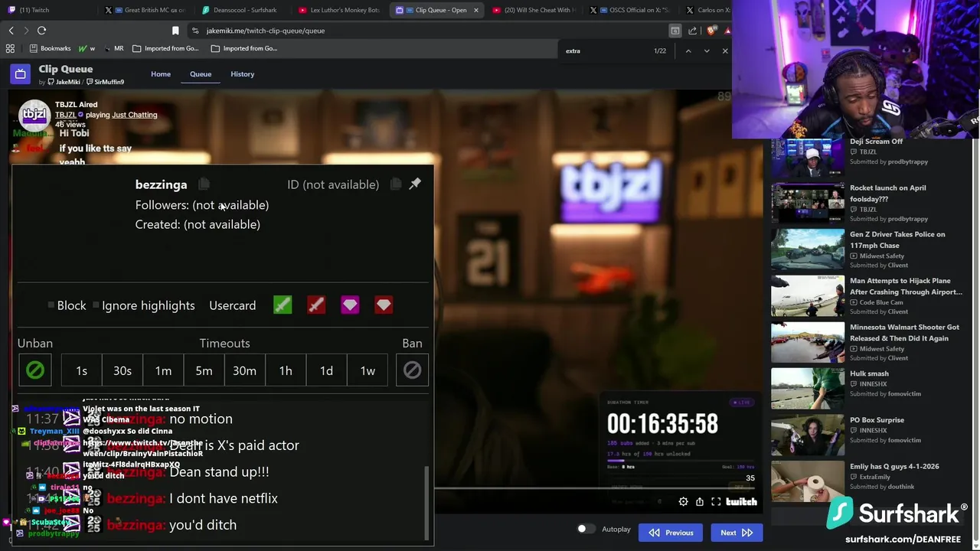Click the Previous clip button

tap(671, 533)
